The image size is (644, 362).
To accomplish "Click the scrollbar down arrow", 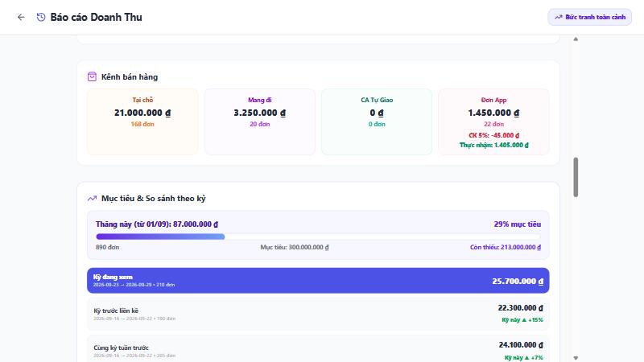I will point(576,358).
